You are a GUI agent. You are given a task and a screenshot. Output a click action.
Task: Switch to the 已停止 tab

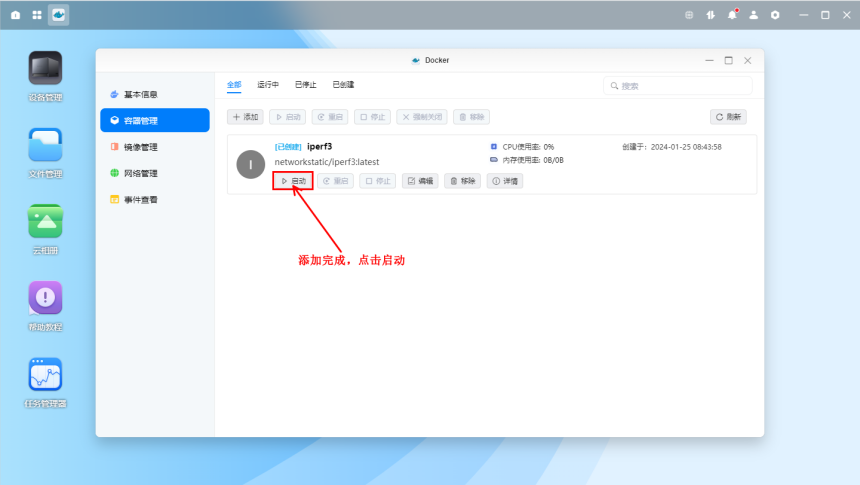(305, 84)
